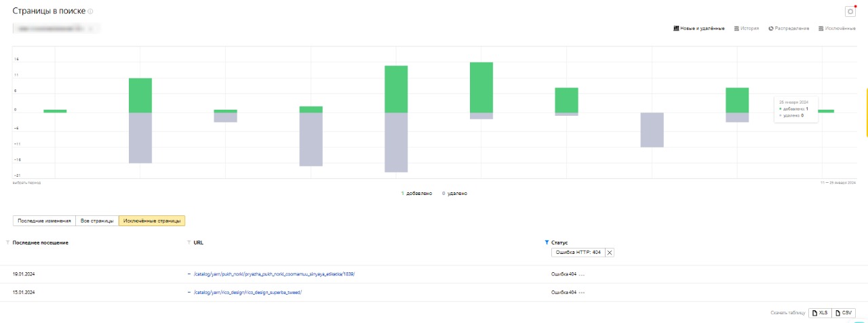Viewport: 868px width, 323px height.
Task: Click the blue filter icon beside 'Статус'
Action: [547, 242]
